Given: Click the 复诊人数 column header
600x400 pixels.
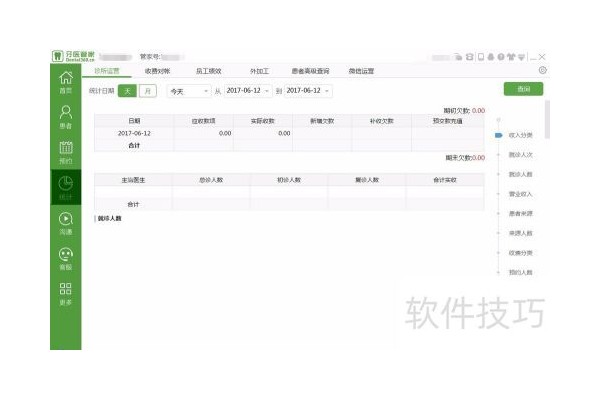Looking at the screenshot, I should 367,180.
